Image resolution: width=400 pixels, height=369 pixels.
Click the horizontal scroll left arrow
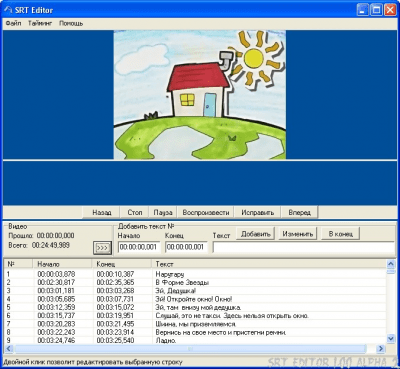coord(9,349)
